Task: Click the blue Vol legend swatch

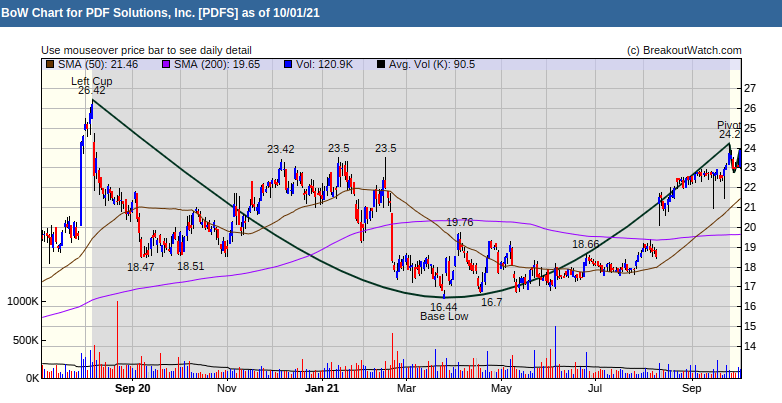Action: pyautogui.click(x=288, y=64)
